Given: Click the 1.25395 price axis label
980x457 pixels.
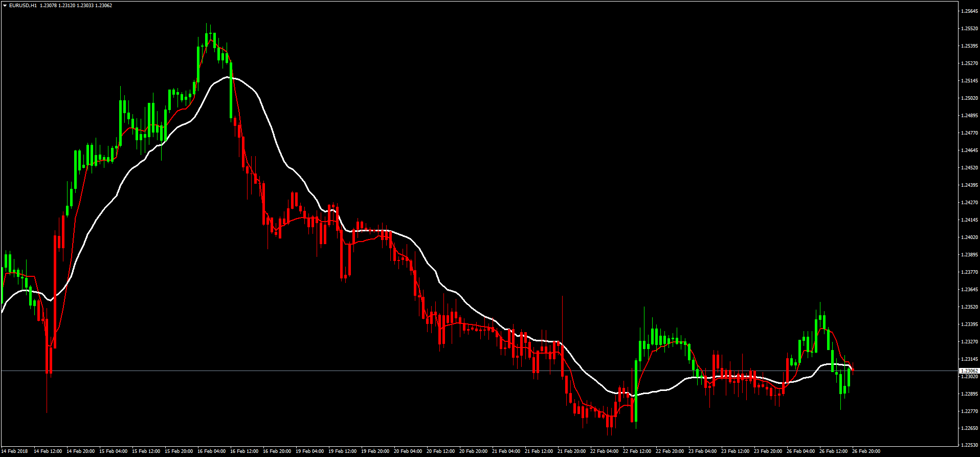Looking at the screenshot, I should click(x=970, y=46).
